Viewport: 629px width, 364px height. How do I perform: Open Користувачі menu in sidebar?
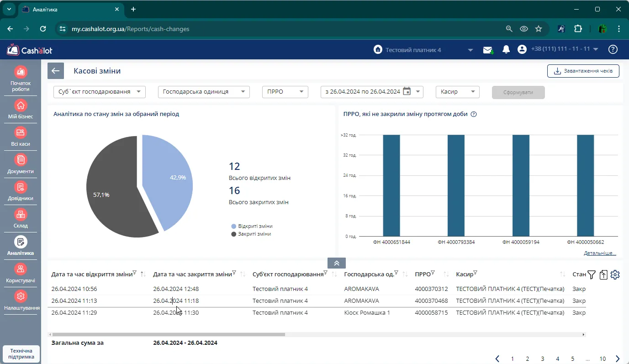click(x=21, y=273)
